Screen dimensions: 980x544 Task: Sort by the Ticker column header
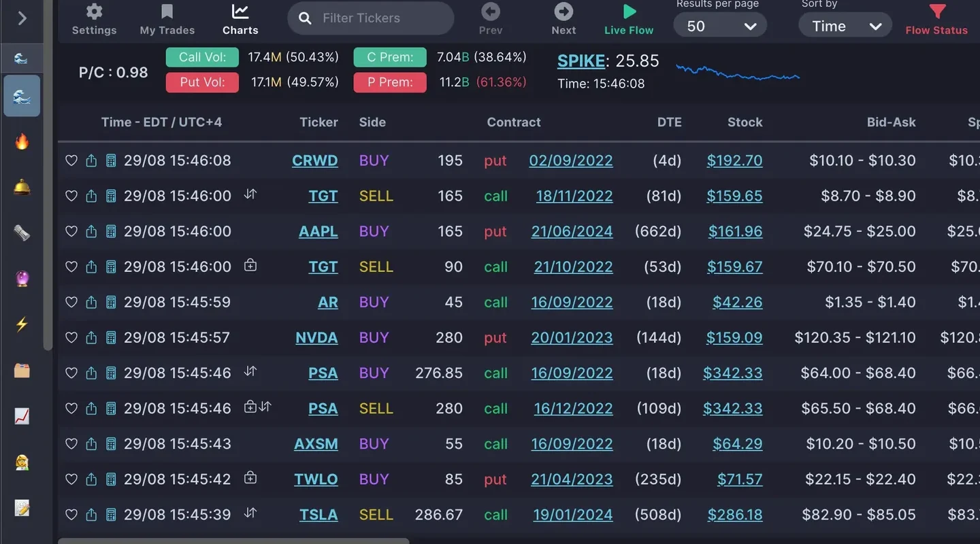pyautogui.click(x=318, y=122)
